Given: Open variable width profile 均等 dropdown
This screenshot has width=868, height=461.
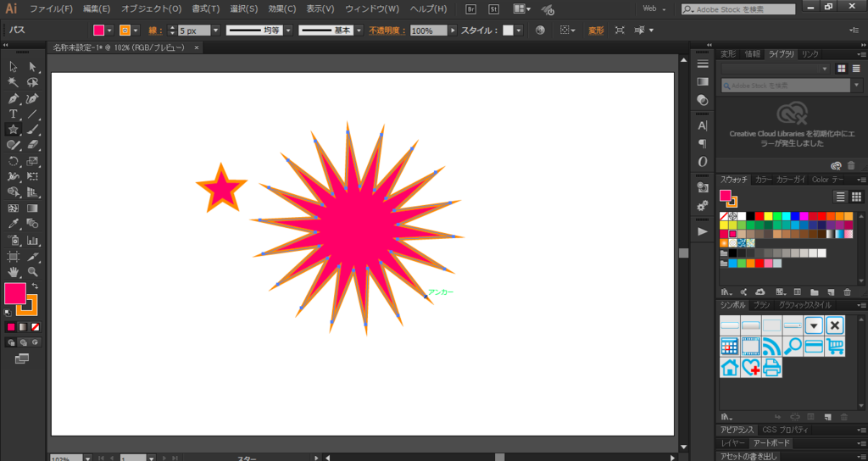Looking at the screenshot, I should pos(288,31).
